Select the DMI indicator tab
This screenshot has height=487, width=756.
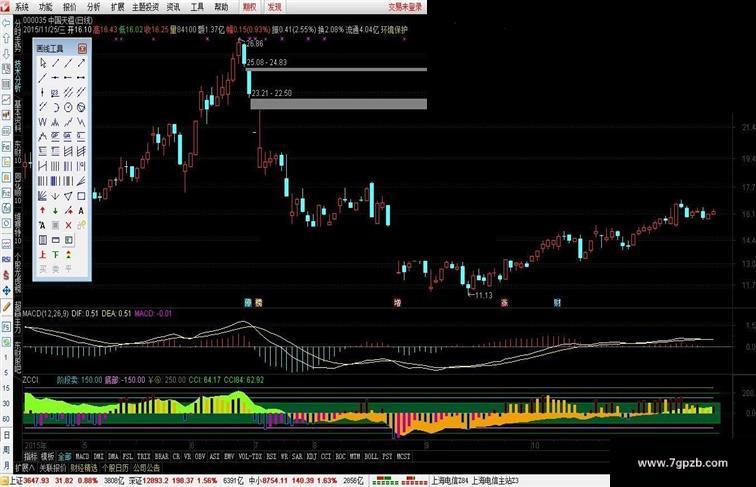(99, 456)
